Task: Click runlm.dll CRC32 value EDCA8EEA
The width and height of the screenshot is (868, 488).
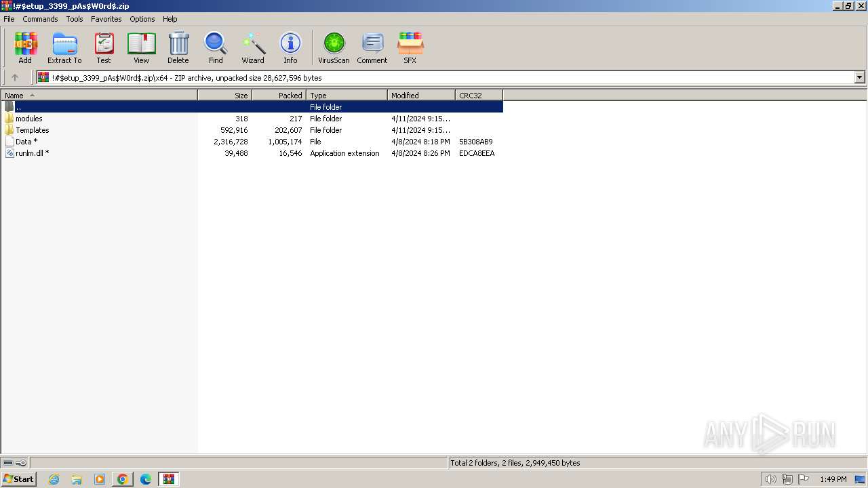Action: [x=477, y=153]
